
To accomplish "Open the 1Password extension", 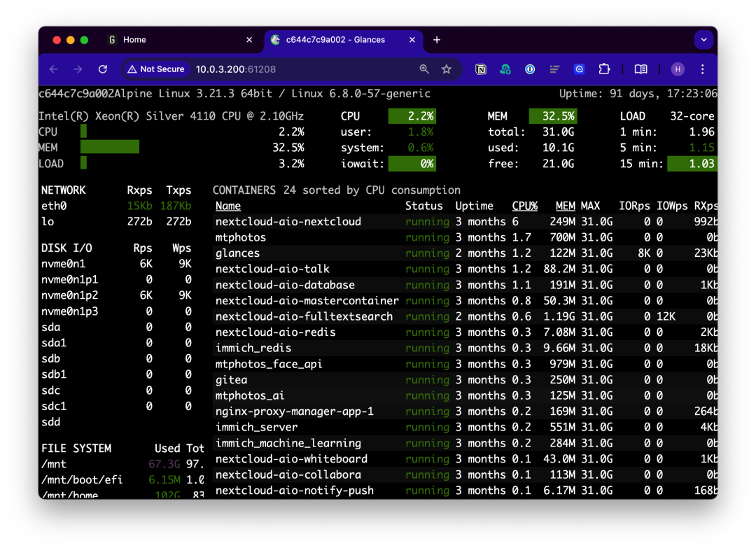I will [x=530, y=69].
